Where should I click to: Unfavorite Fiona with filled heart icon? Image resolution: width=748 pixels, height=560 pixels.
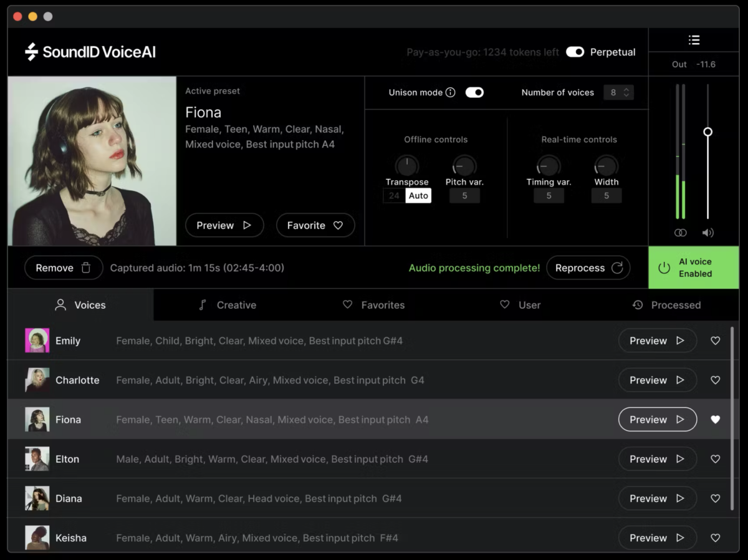pos(716,420)
